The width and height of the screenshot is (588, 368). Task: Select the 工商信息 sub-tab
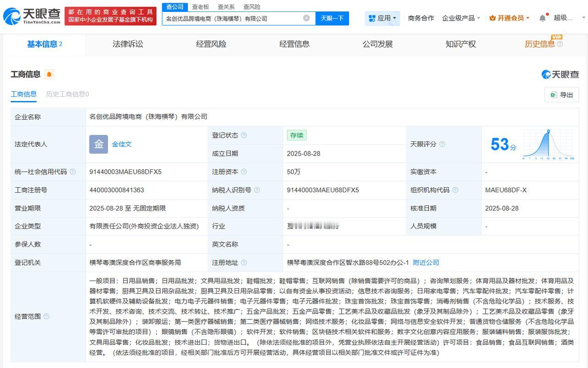tap(23, 94)
